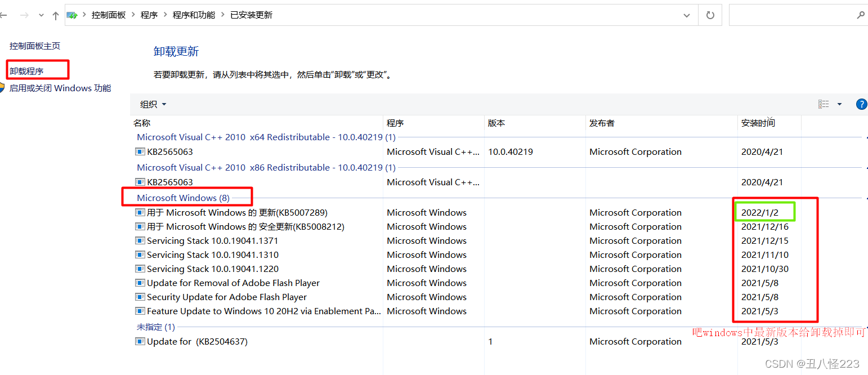This screenshot has height=375, width=868.
Task: Click the 2021/11/10 install date cell
Action: tap(765, 255)
